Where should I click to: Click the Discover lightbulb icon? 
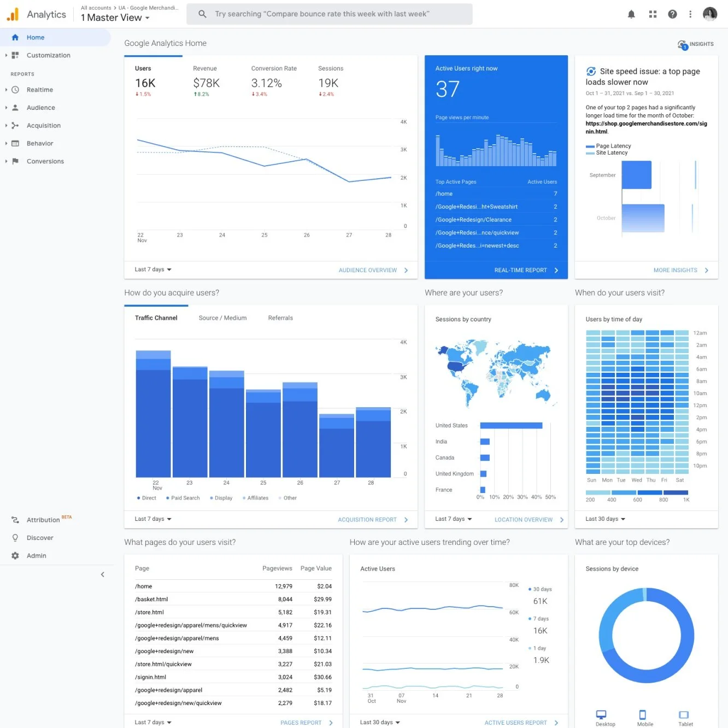pyautogui.click(x=15, y=538)
